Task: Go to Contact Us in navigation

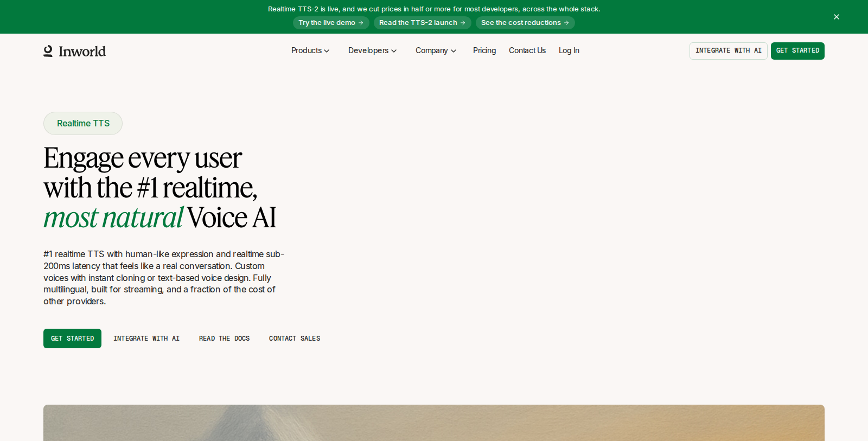Action: (x=527, y=50)
